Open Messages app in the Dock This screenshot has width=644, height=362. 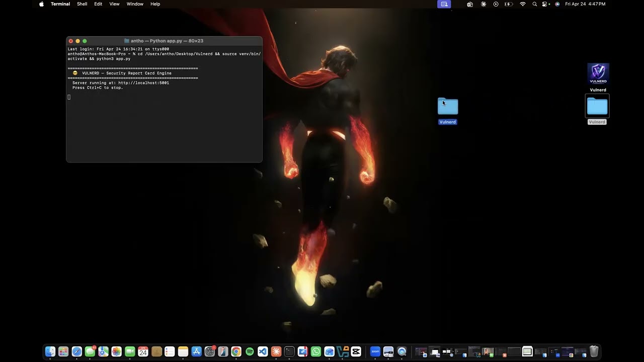click(90, 351)
